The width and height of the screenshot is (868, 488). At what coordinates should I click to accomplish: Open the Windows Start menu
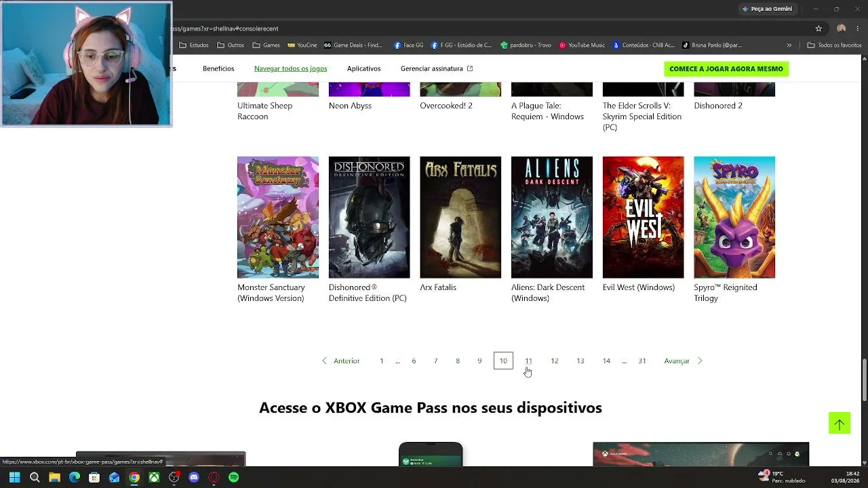(14, 477)
